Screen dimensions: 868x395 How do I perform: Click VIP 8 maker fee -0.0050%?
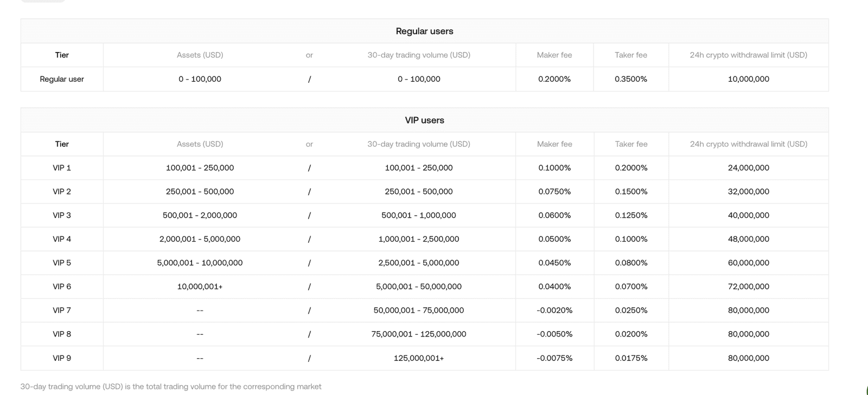554,334
